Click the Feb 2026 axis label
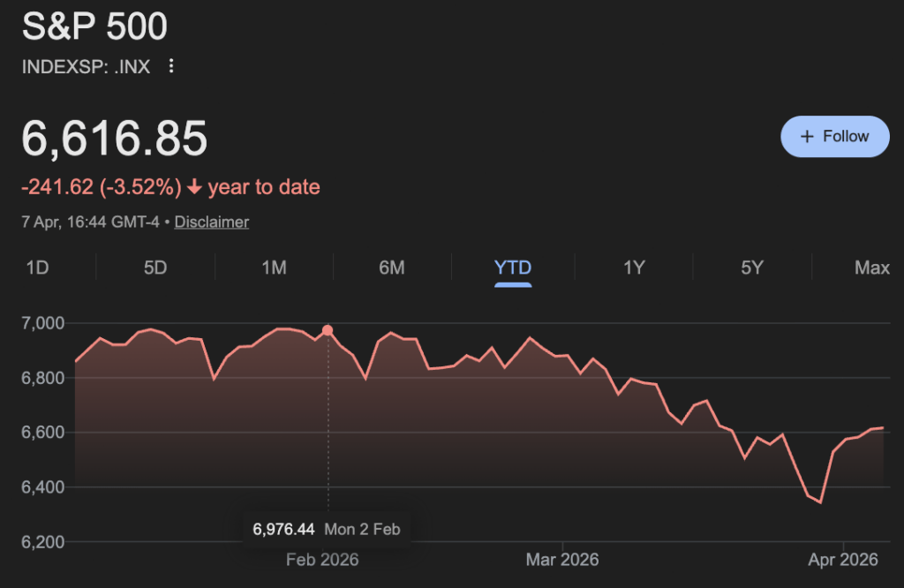Viewport: 904px width, 588px height. click(323, 560)
